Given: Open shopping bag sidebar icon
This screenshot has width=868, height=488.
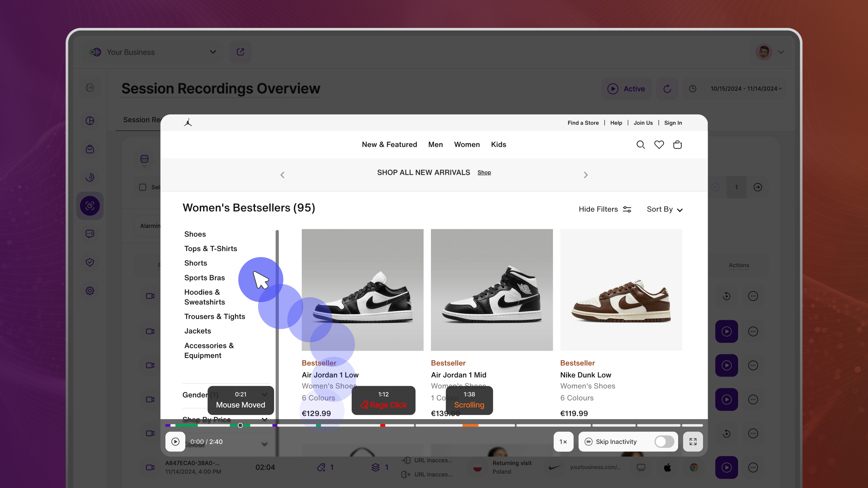Looking at the screenshot, I should [90, 149].
